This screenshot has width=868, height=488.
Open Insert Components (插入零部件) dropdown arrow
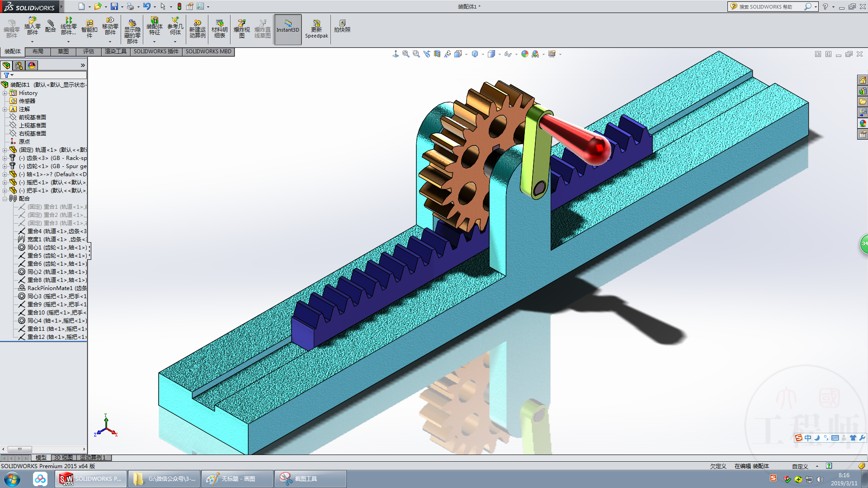(x=32, y=42)
